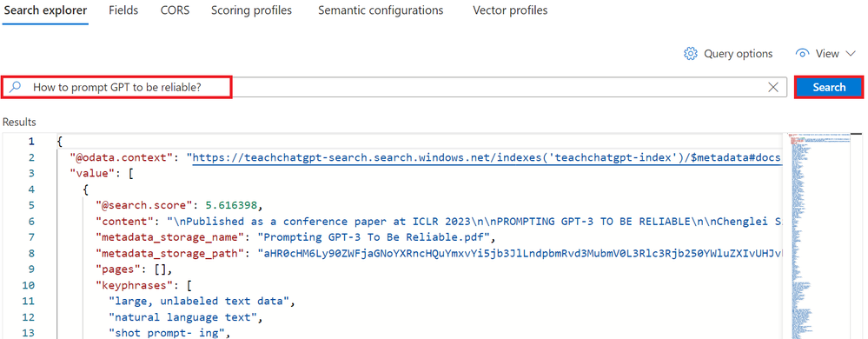
Task: Click the Query options gear icon
Action: pyautogui.click(x=690, y=54)
